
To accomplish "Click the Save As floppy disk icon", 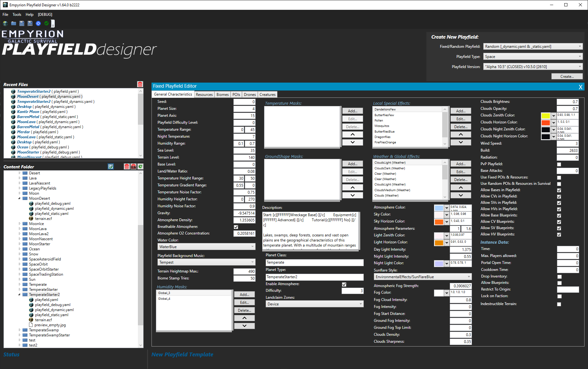I will pos(30,23).
